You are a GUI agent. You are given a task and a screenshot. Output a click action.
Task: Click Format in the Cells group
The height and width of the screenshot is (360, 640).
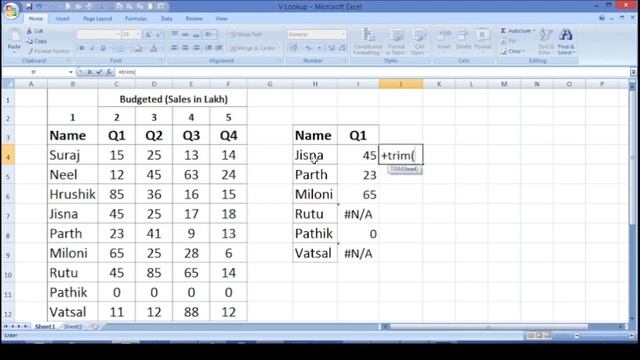pyautogui.click(x=482, y=40)
